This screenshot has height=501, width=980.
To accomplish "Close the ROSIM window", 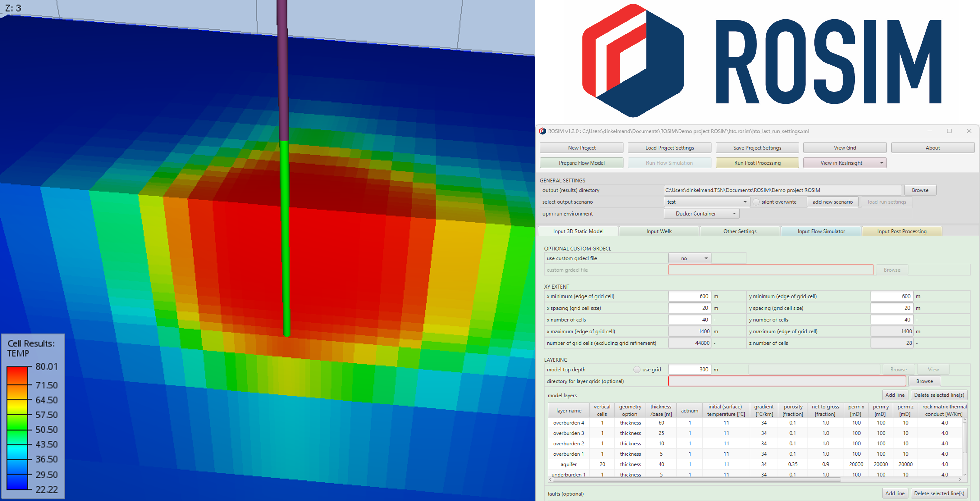I will coord(969,131).
